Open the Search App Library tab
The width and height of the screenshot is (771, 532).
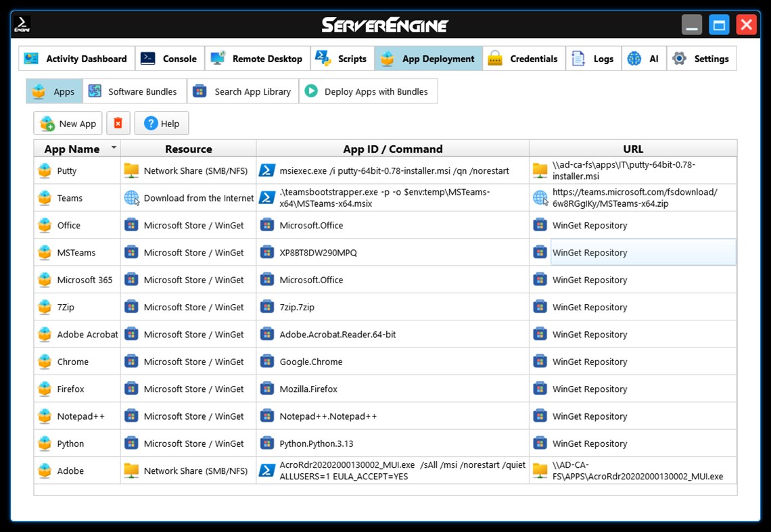coord(243,91)
